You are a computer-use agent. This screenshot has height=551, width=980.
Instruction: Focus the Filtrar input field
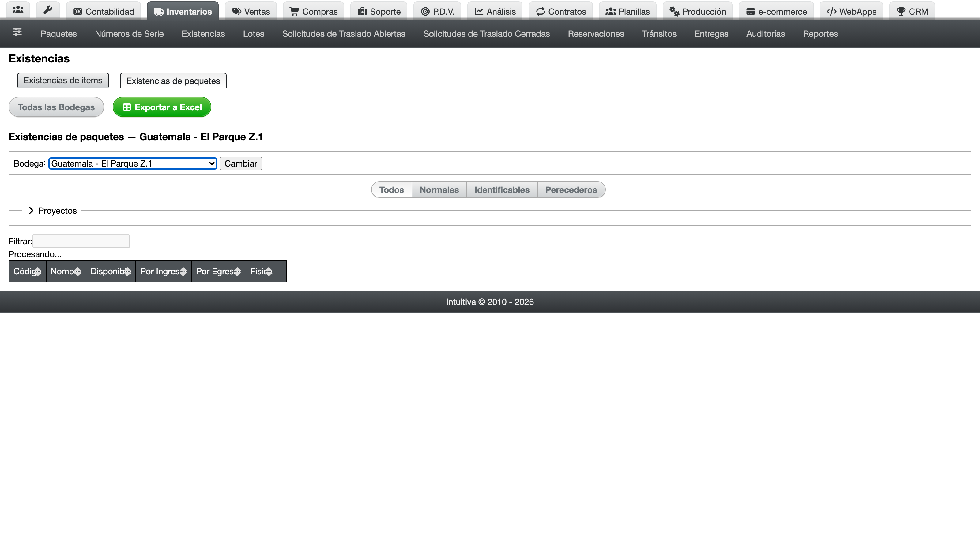point(81,241)
